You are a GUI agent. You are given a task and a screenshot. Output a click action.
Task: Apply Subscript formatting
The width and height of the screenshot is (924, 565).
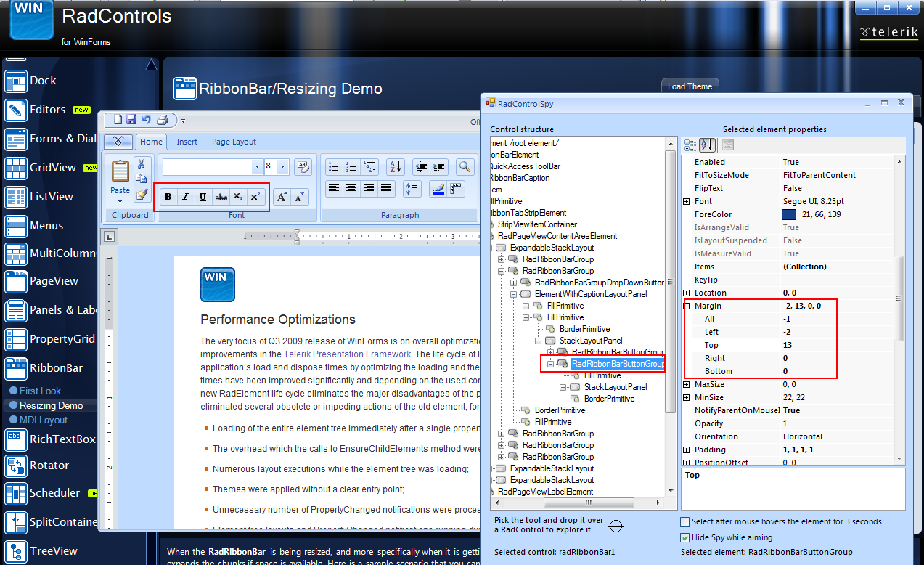coord(238,197)
